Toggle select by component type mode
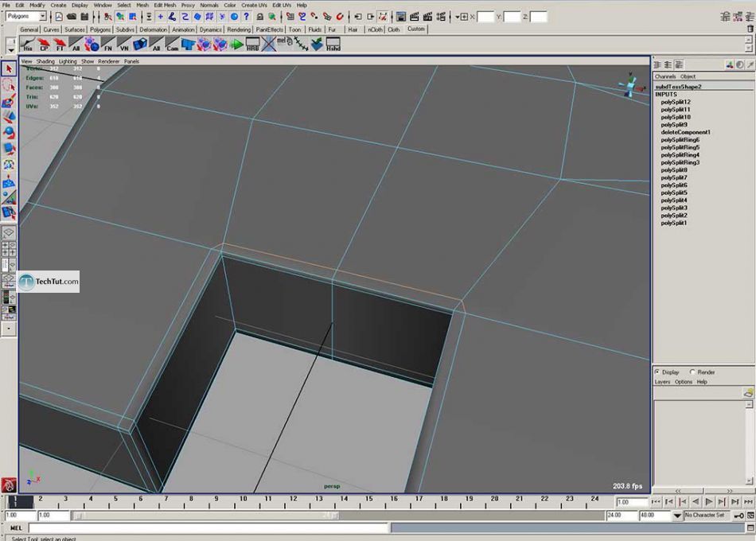Image resolution: width=756 pixels, height=541 pixels. coord(133,17)
